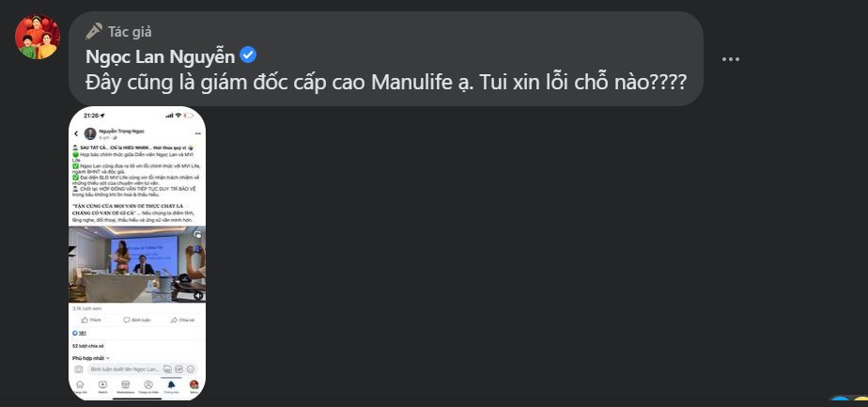Screen dimensions: 868x407
Task: Open Ngọc Lan Nguyễn's profile link
Action: point(160,55)
